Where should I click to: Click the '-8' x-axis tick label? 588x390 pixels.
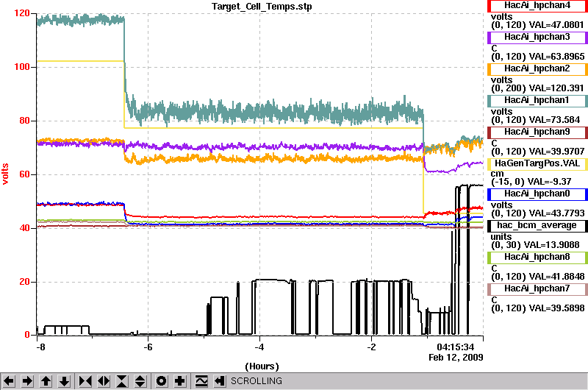click(x=40, y=347)
